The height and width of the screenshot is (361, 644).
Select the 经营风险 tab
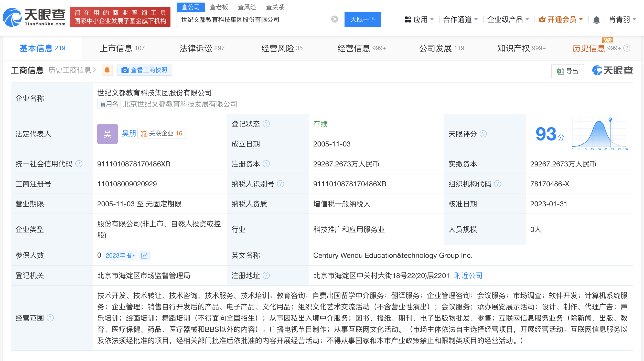coord(282,48)
